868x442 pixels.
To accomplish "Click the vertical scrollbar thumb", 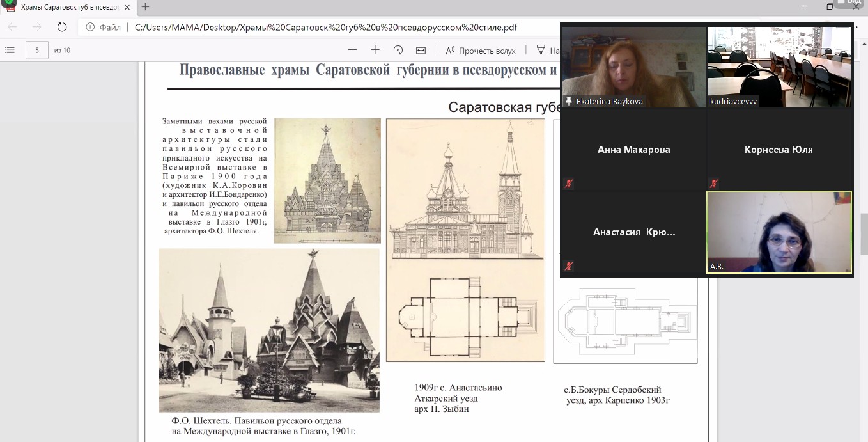I will (863, 233).
